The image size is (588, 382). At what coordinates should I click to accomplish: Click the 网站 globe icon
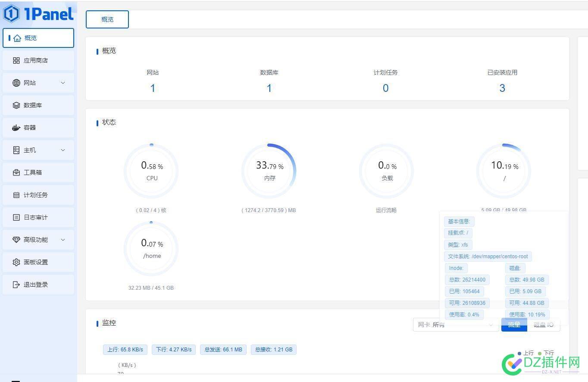coord(16,83)
